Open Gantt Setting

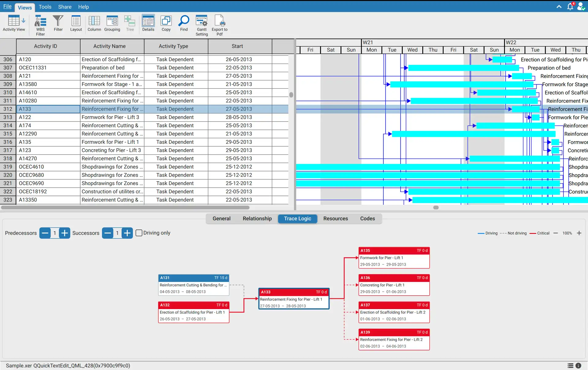point(202,25)
